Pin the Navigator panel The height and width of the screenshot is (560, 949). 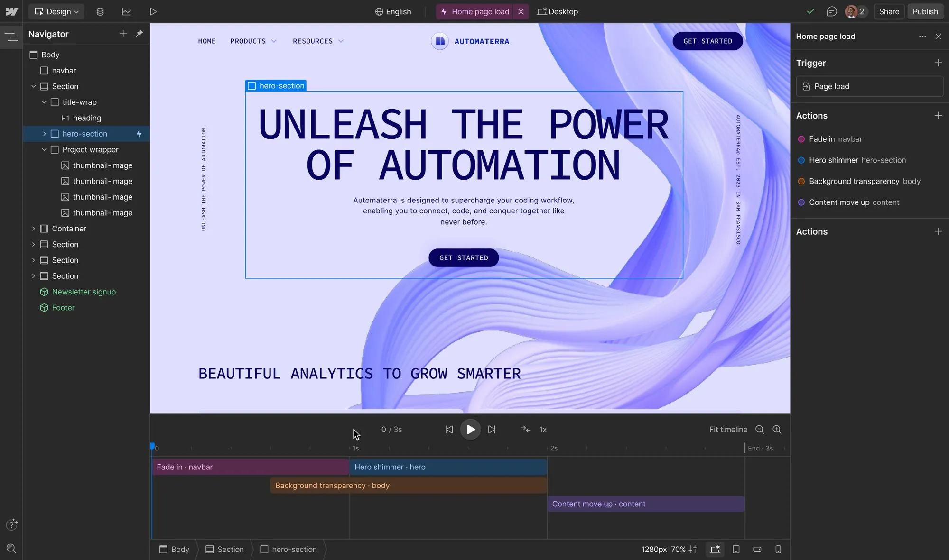pos(140,34)
